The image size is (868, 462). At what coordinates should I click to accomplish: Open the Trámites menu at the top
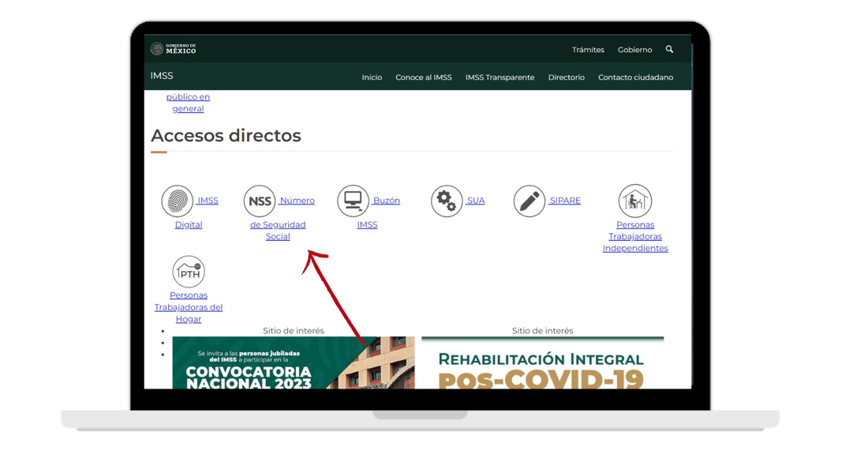pos(588,49)
